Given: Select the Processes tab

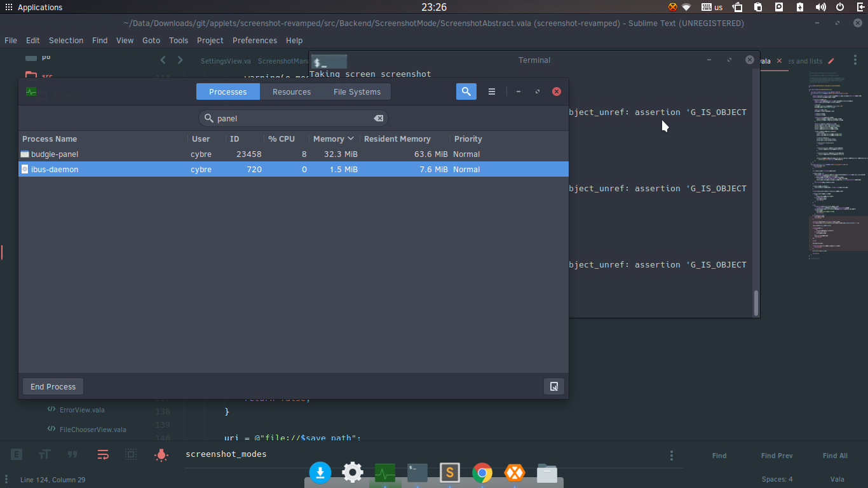Looking at the screenshot, I should (227, 91).
